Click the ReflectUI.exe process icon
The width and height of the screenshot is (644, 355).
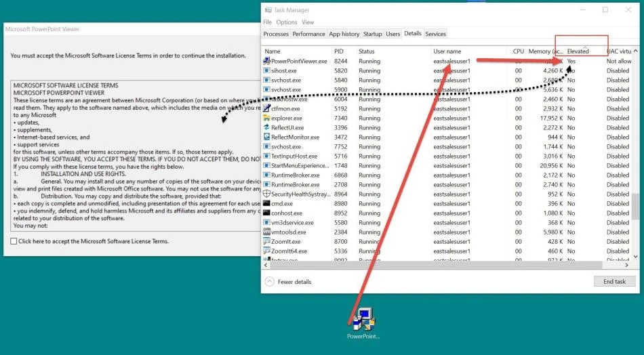(266, 127)
